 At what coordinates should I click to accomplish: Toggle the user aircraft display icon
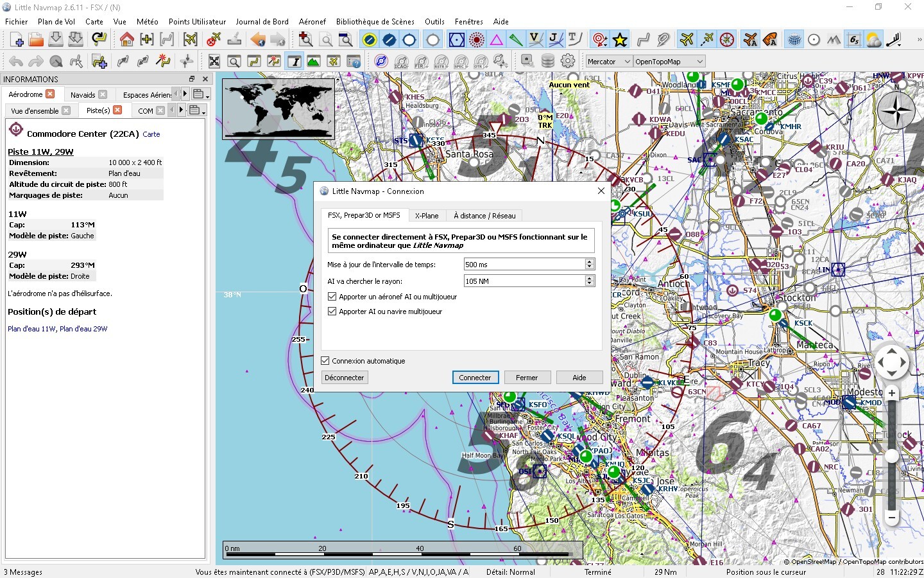pyautogui.click(x=687, y=40)
